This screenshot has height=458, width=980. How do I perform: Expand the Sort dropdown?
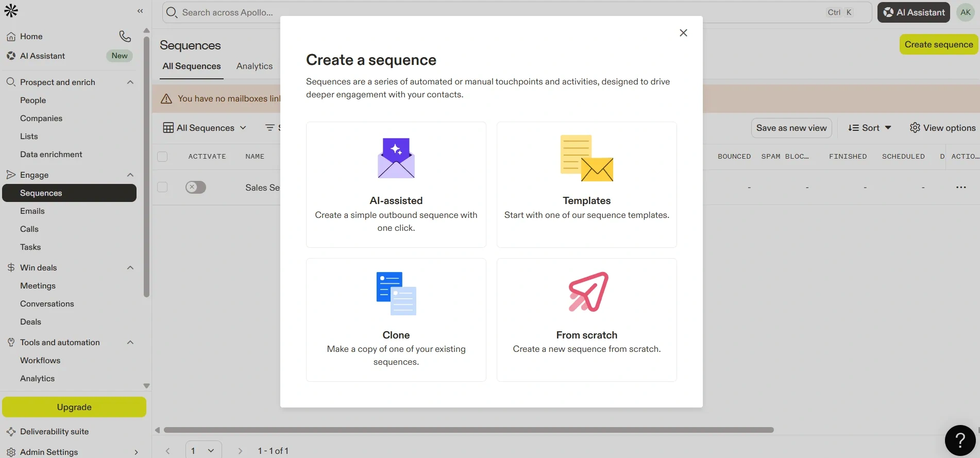coord(870,128)
